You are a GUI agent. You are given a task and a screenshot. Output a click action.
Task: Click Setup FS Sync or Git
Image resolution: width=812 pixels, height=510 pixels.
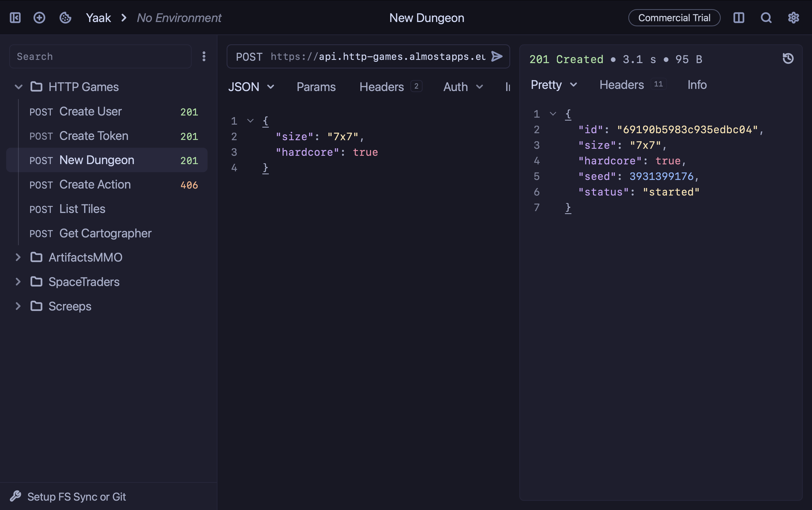76,497
